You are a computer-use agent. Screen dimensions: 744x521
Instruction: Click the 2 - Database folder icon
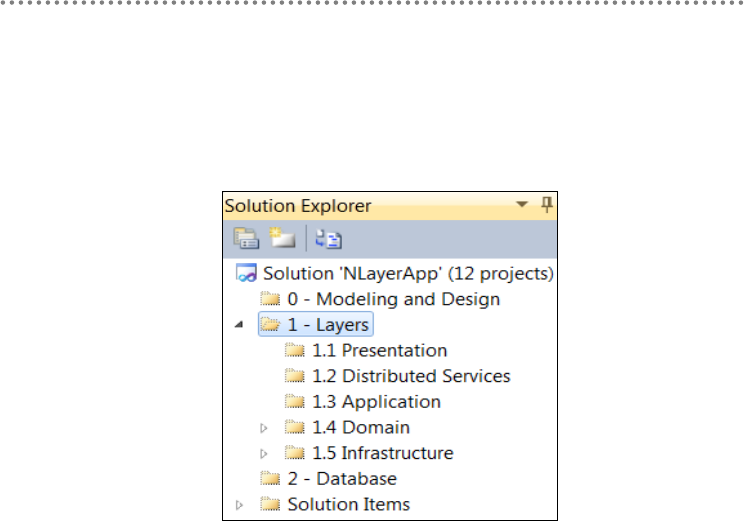270,478
